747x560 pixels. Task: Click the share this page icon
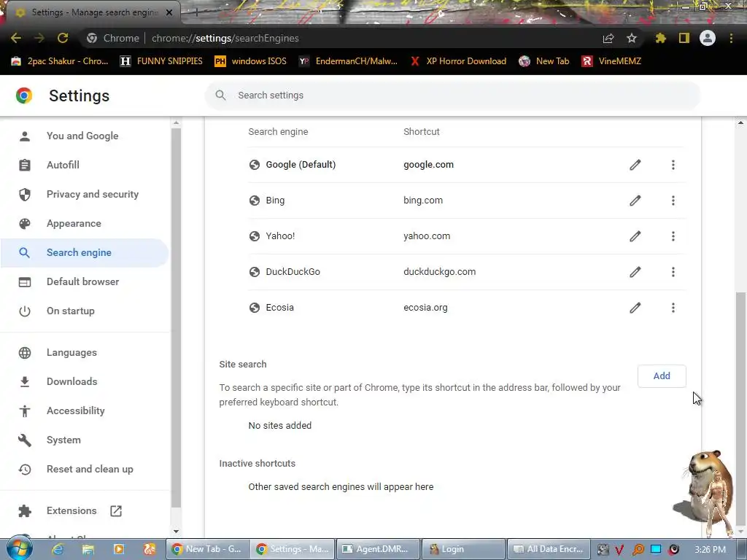(608, 38)
